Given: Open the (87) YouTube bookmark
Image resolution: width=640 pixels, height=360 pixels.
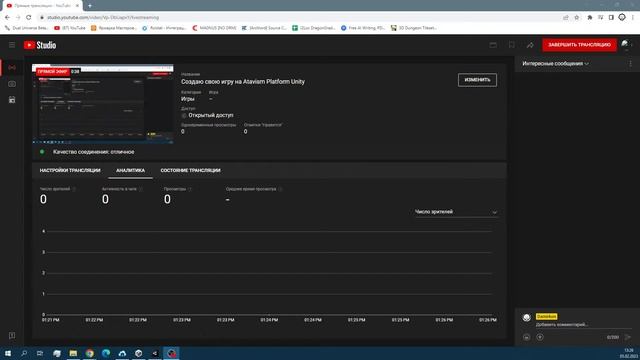Looking at the screenshot, I should pyautogui.click(x=70, y=28).
